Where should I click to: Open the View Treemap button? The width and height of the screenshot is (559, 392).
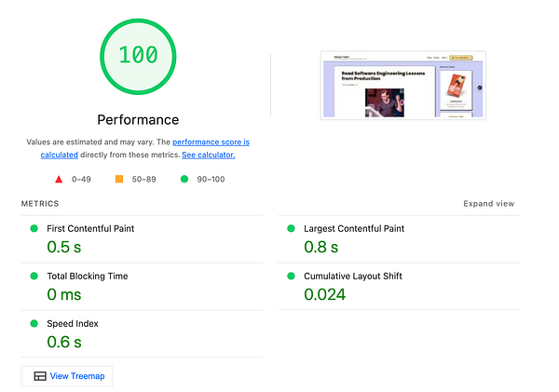coord(67,376)
